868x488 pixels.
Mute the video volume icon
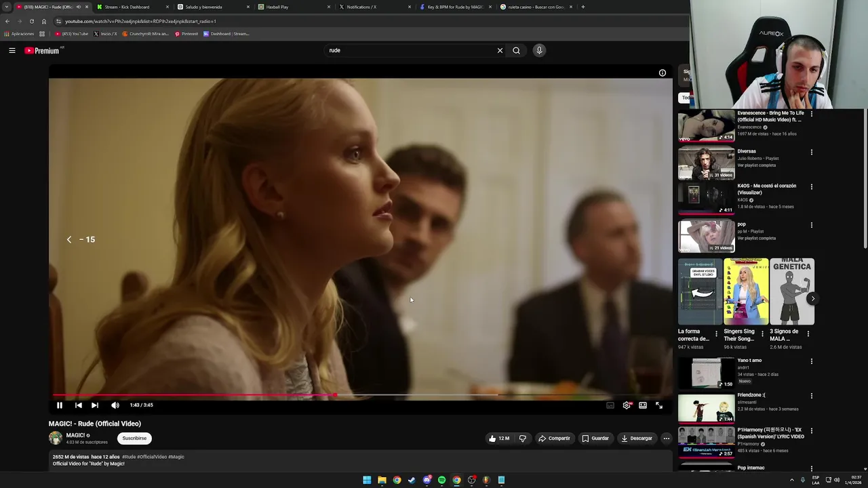tap(115, 405)
